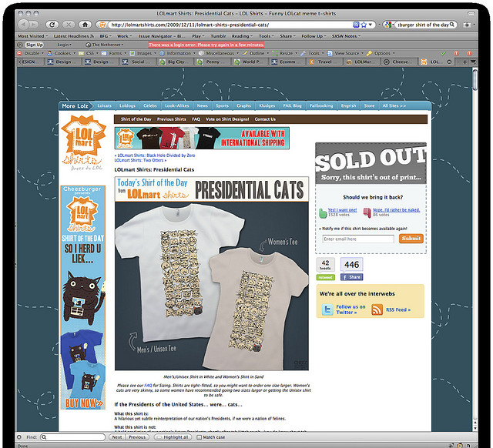Expand the Login dropdown menu

click(64, 45)
